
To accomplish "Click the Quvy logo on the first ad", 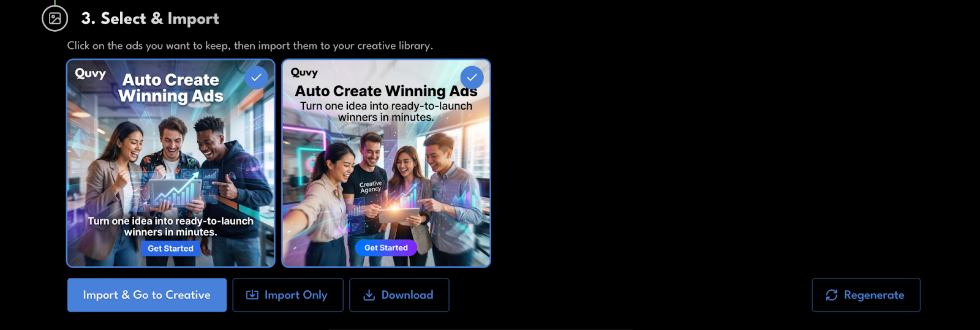I will point(90,73).
